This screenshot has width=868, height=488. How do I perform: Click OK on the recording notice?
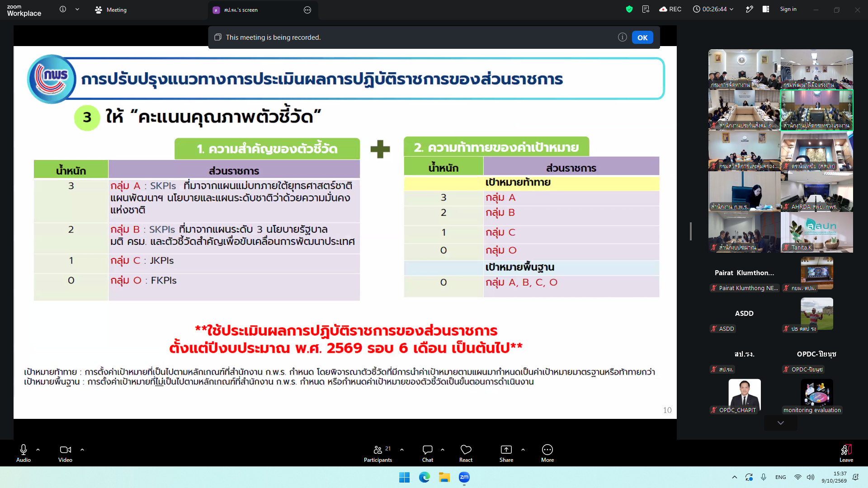642,38
